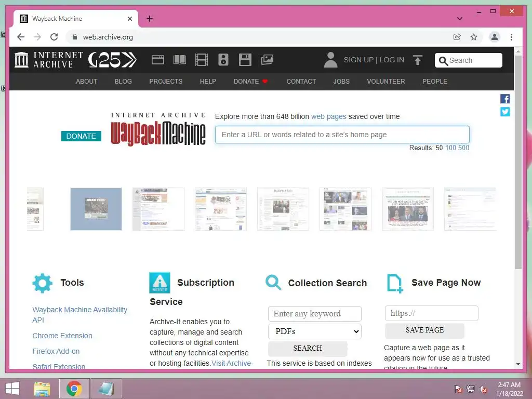532x399 pixels.
Task: Open the PDFs collection type dropdown
Action: (x=314, y=331)
